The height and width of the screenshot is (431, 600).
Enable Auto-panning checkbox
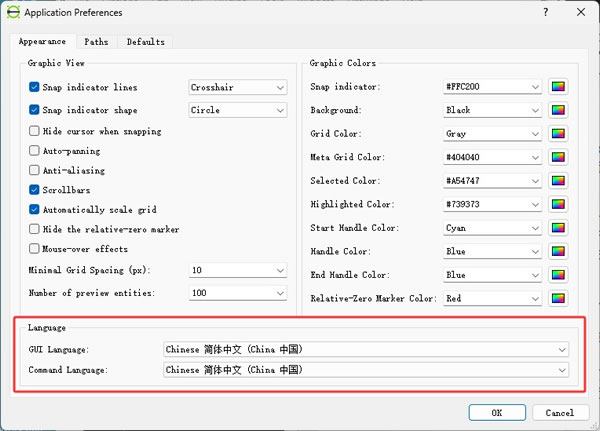pyautogui.click(x=34, y=150)
